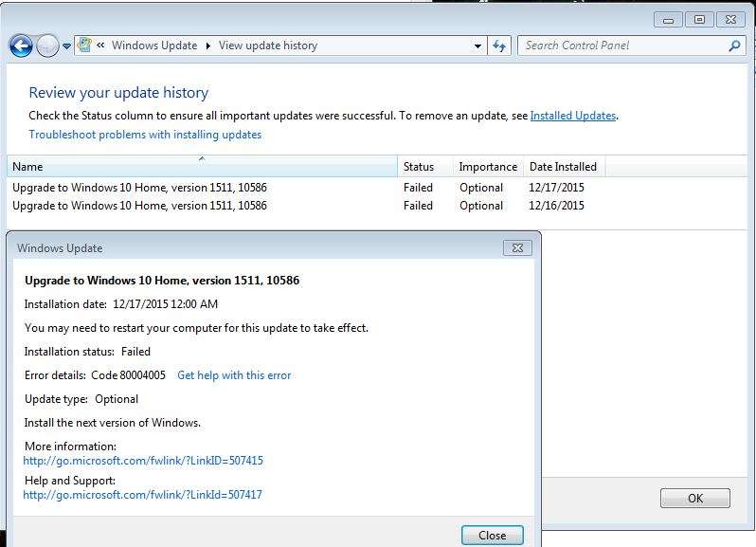
Task: Sort by the Status column header
Action: point(425,167)
